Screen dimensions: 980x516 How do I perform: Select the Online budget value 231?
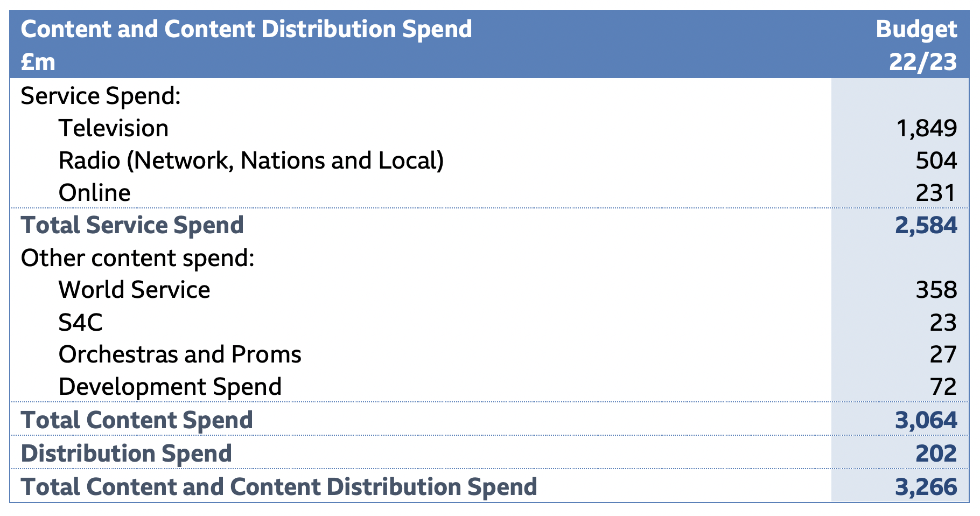tap(936, 193)
